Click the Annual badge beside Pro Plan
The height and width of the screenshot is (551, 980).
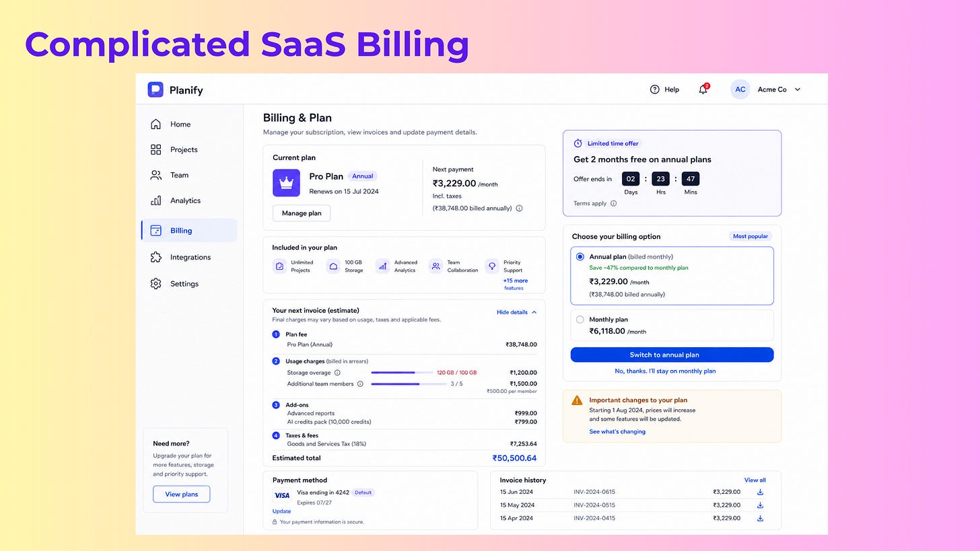click(363, 176)
